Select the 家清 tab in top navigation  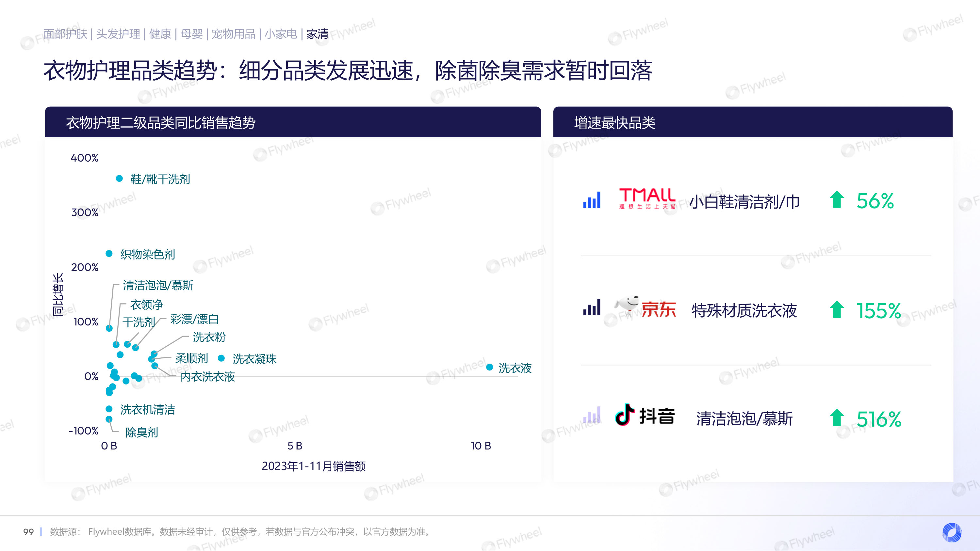pyautogui.click(x=317, y=34)
